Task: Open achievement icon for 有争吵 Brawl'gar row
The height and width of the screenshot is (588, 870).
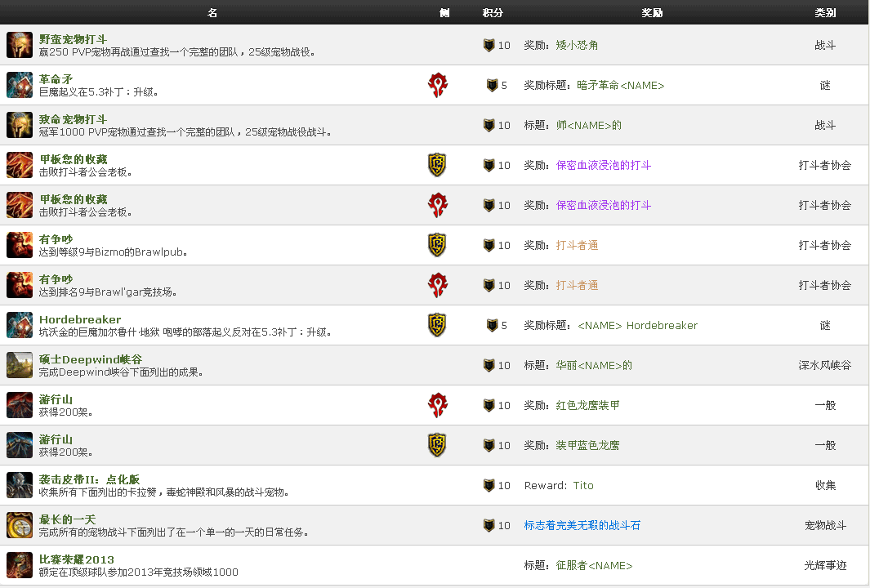Action: pyautogui.click(x=20, y=285)
